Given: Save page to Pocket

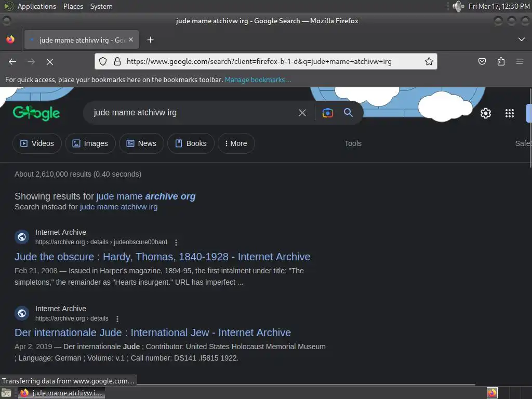Looking at the screenshot, I should 482,61.
